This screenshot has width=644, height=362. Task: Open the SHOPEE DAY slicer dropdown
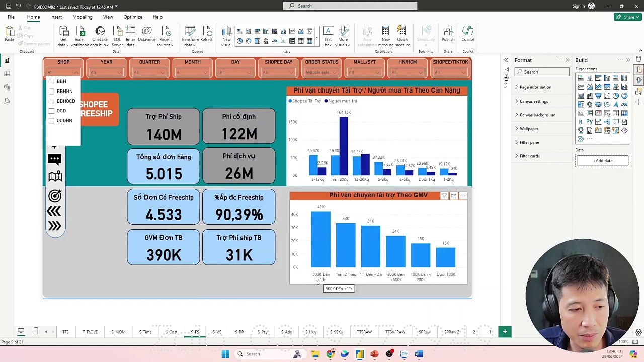point(278,72)
